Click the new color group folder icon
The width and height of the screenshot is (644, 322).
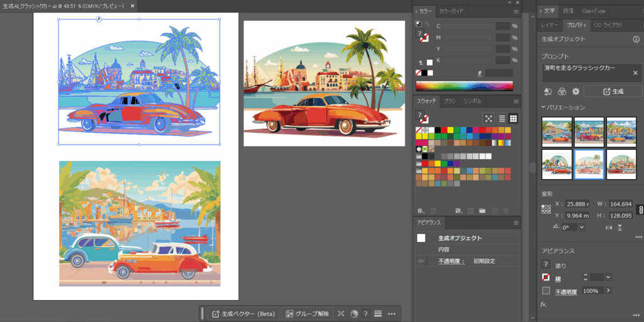click(x=482, y=210)
